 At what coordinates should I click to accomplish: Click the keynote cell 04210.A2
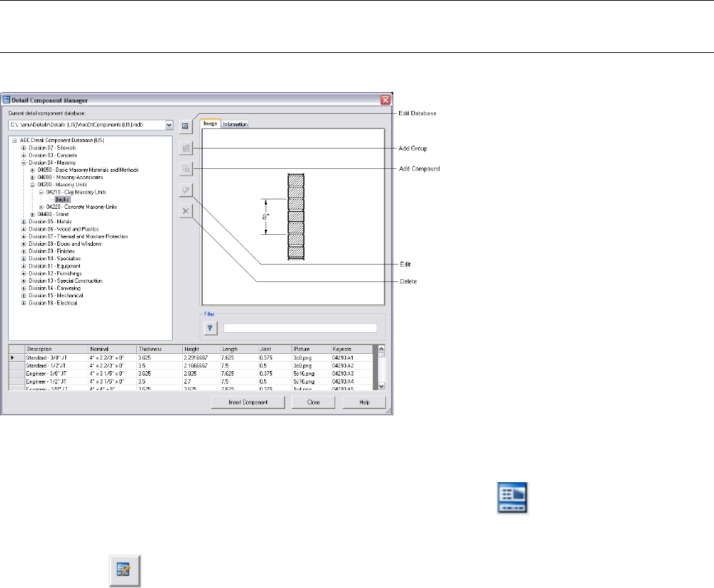[352, 365]
